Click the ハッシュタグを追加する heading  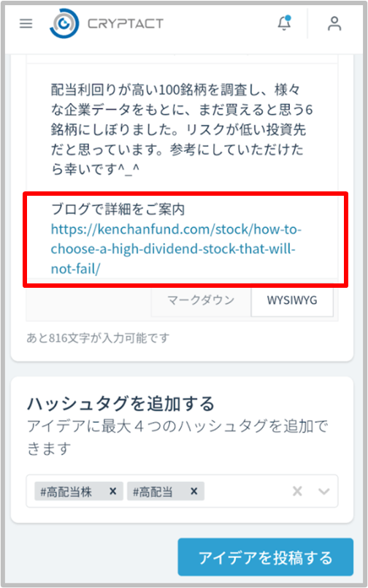point(120,403)
